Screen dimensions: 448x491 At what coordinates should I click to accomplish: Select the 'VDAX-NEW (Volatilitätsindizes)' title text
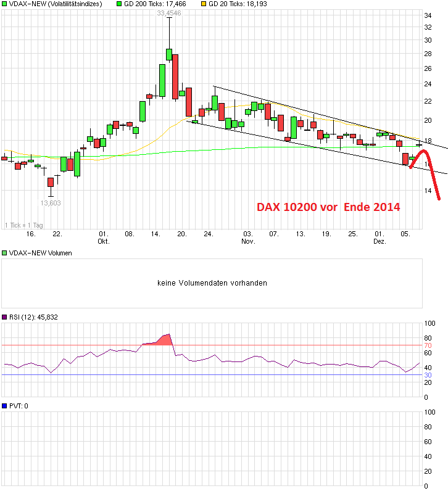point(56,4)
